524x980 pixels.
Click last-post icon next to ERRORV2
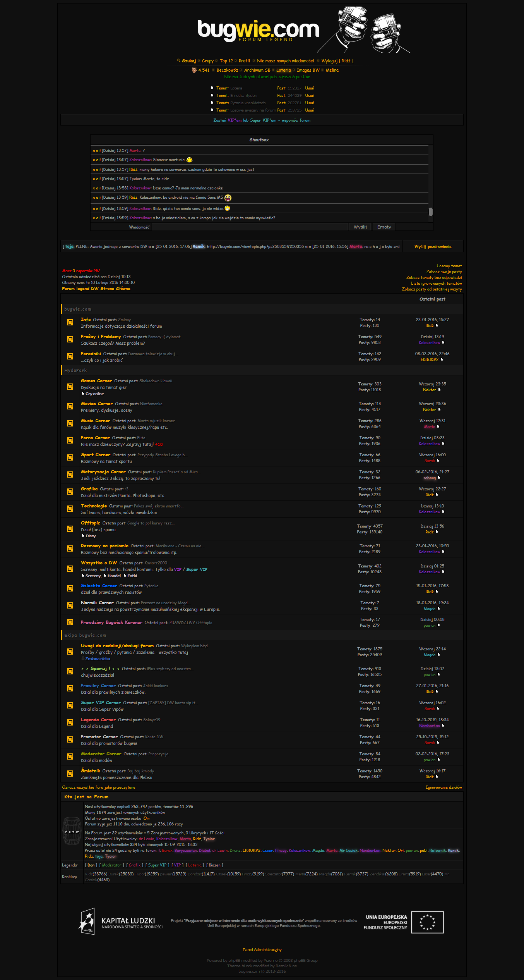click(x=442, y=359)
